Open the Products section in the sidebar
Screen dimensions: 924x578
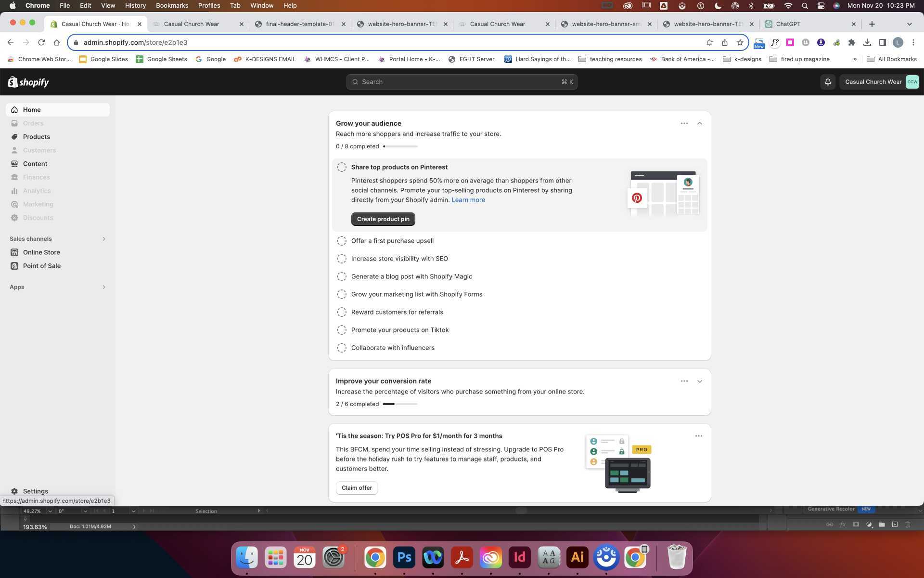(x=36, y=136)
